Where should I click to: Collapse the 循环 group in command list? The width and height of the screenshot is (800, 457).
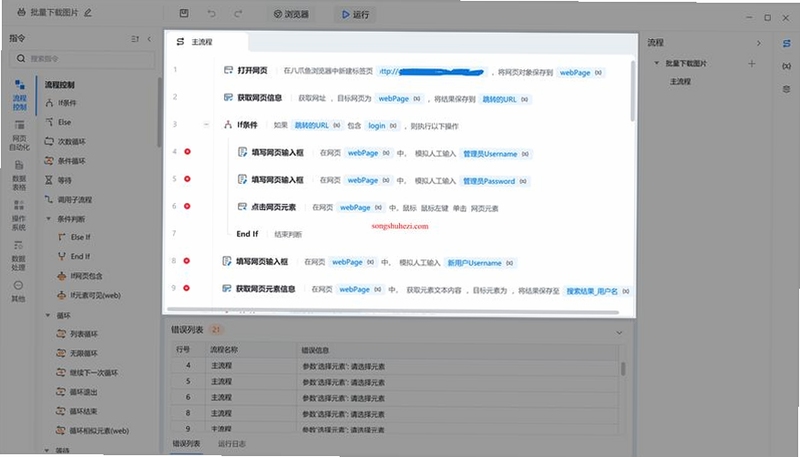coord(48,315)
